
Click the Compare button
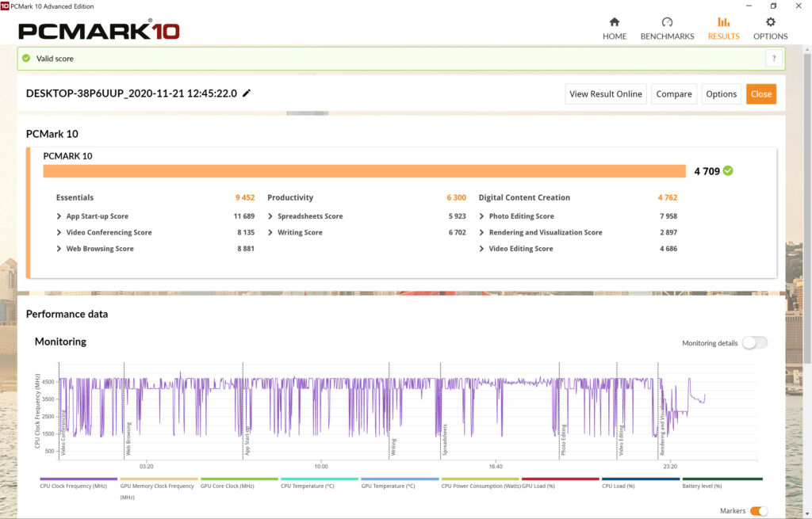[674, 93]
